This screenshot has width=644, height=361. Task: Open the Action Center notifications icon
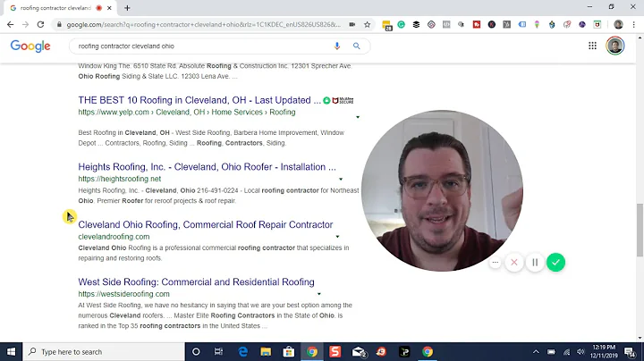click(630, 352)
